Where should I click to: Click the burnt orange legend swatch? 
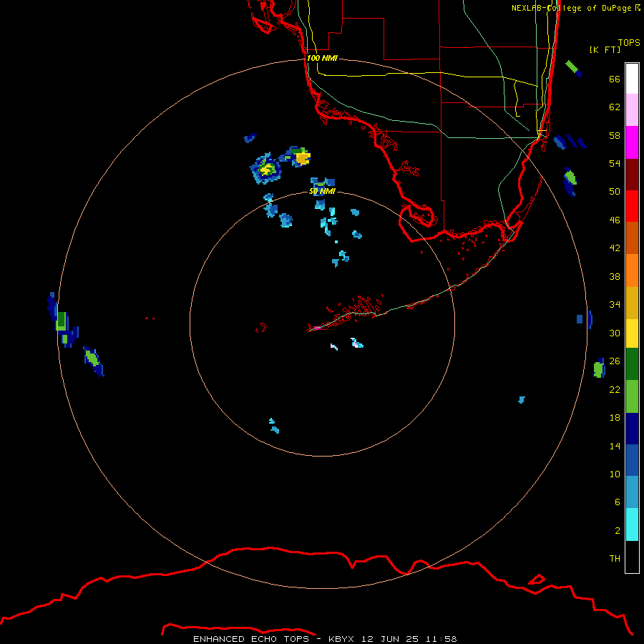(632, 238)
